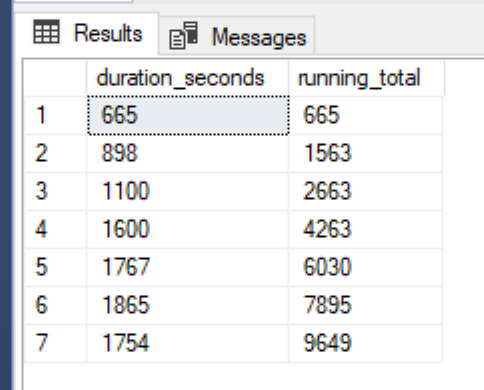484x390 pixels.
Task: Select all cells via top-left grid corner
Action: tap(55, 78)
